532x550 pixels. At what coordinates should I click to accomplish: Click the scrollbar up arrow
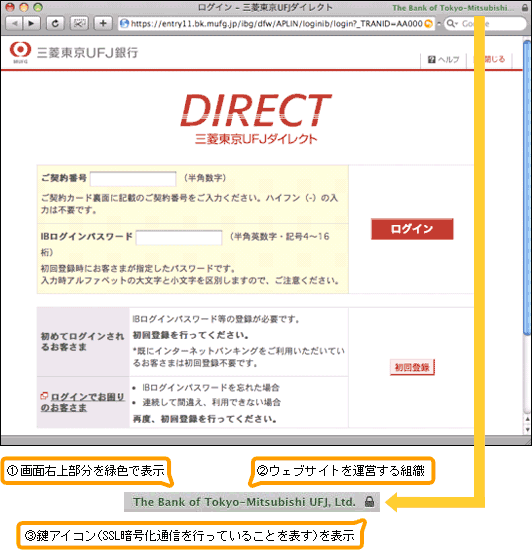[x=527, y=419]
